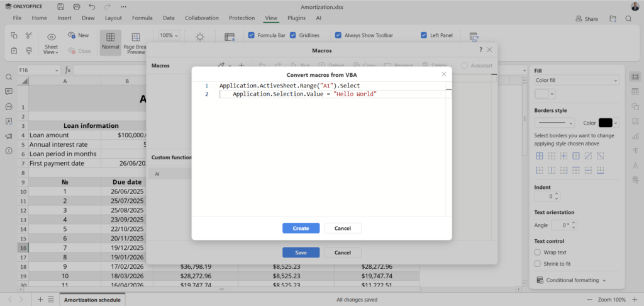Click the fill color swatch preview
This screenshot has height=306, width=644.
(x=541, y=94)
